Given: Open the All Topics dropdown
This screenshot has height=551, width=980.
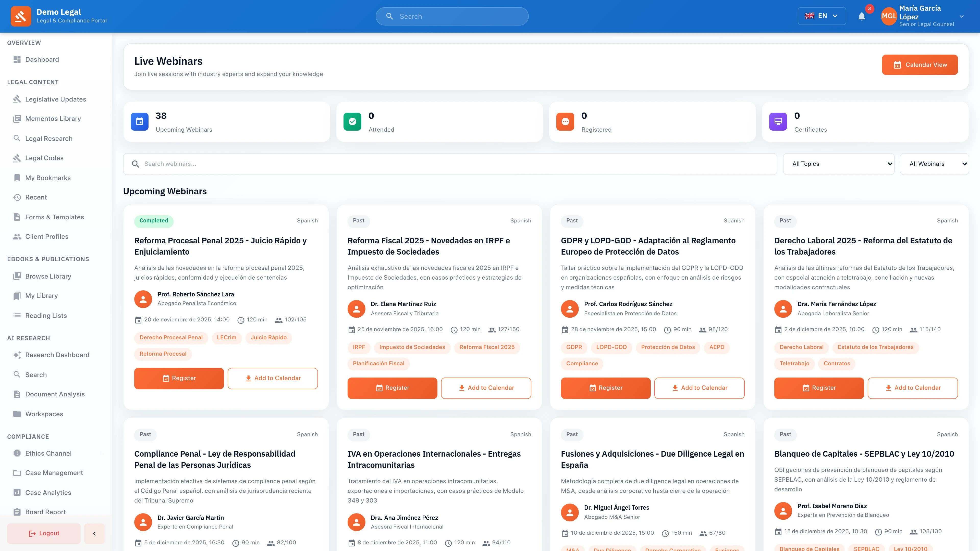Looking at the screenshot, I should point(838,164).
